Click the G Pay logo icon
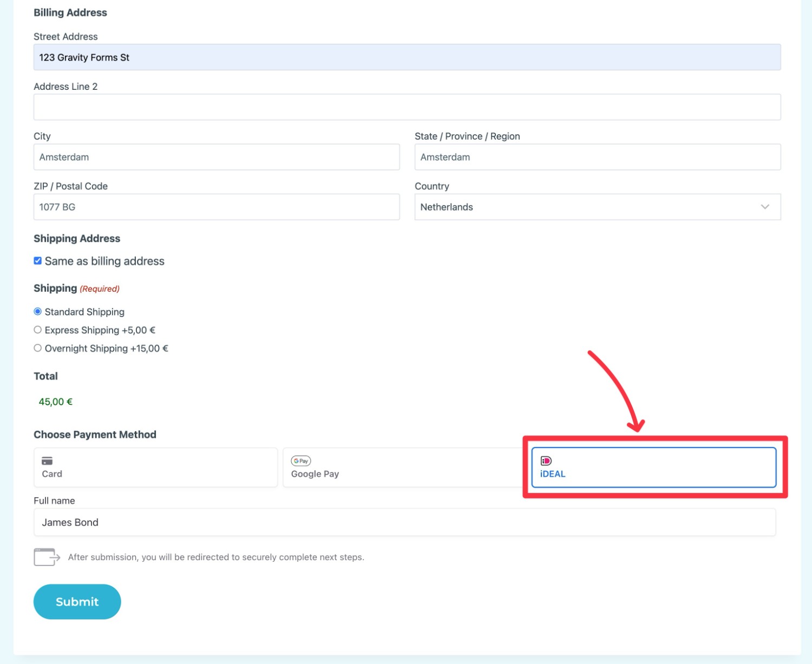 (301, 461)
